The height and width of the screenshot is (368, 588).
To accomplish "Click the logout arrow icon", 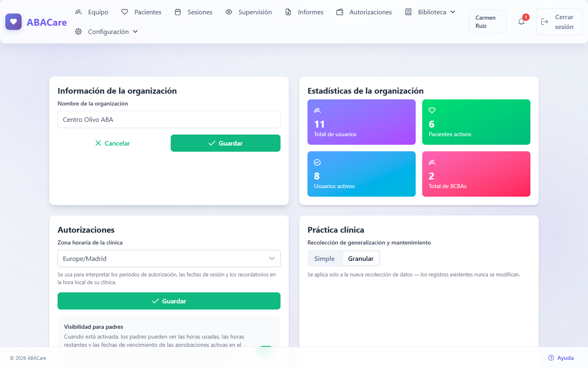I will coord(545,22).
